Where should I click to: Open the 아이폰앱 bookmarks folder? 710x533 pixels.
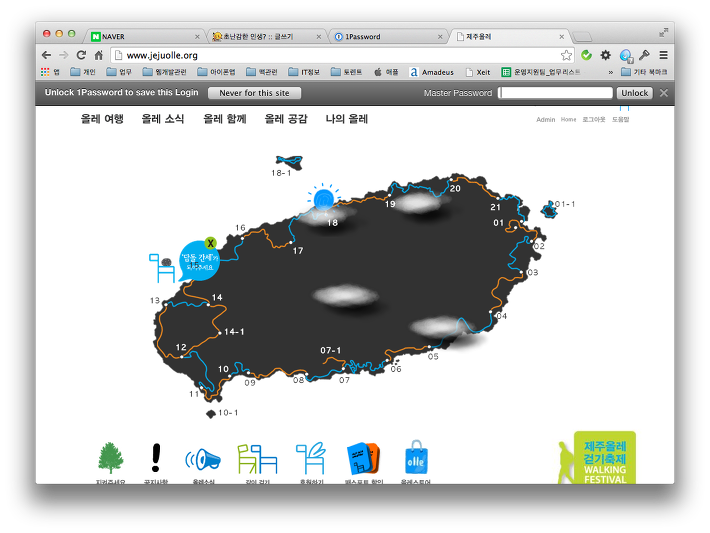216,72
